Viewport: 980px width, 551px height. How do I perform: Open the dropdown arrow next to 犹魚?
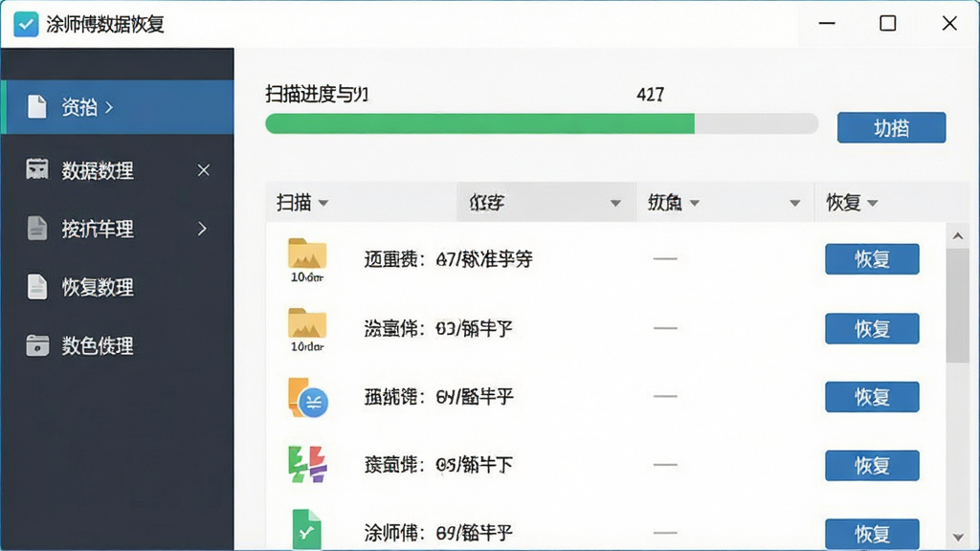695,203
